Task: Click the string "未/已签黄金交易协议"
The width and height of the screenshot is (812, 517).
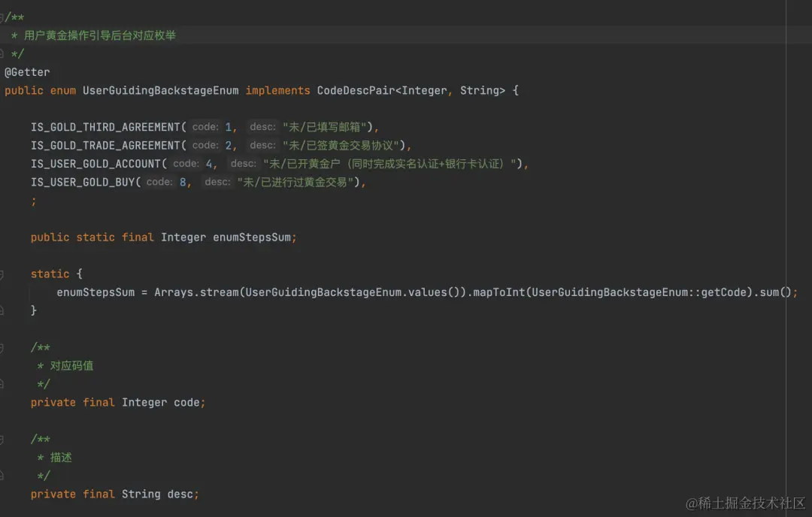Action: click(x=341, y=146)
